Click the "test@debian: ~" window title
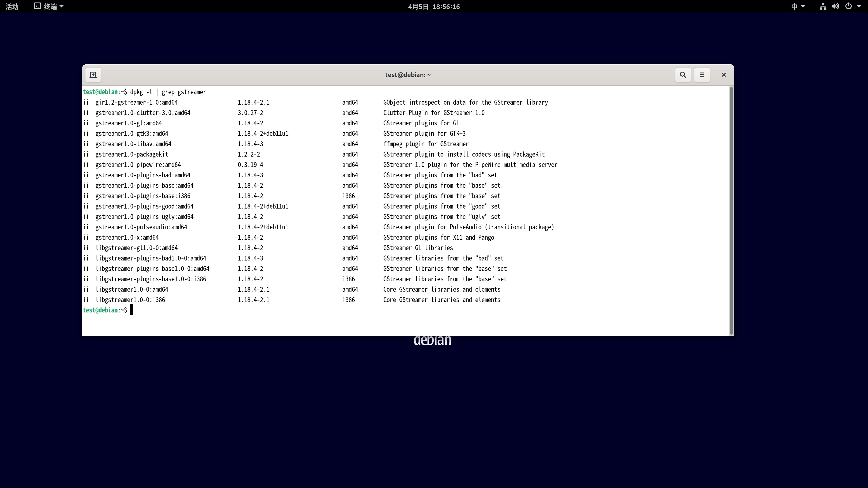868x488 pixels. pos(408,75)
